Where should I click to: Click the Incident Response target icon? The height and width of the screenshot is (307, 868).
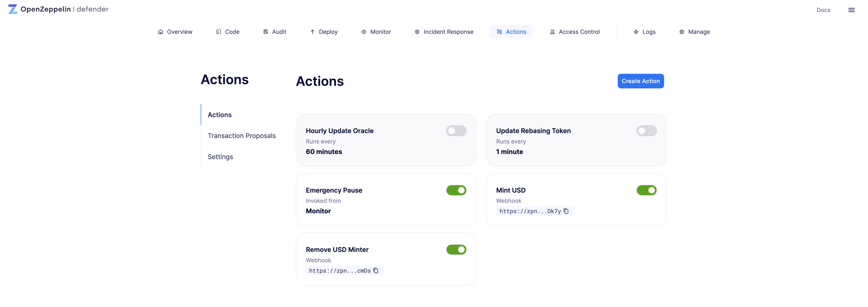(417, 32)
